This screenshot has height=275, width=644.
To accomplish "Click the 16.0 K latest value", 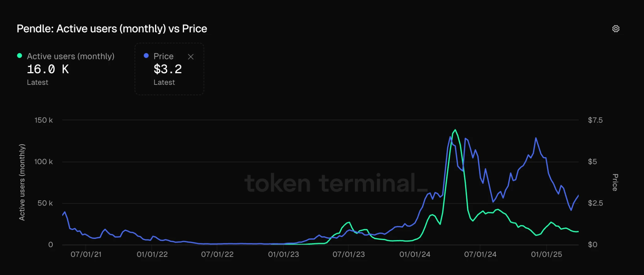I will pyautogui.click(x=48, y=69).
